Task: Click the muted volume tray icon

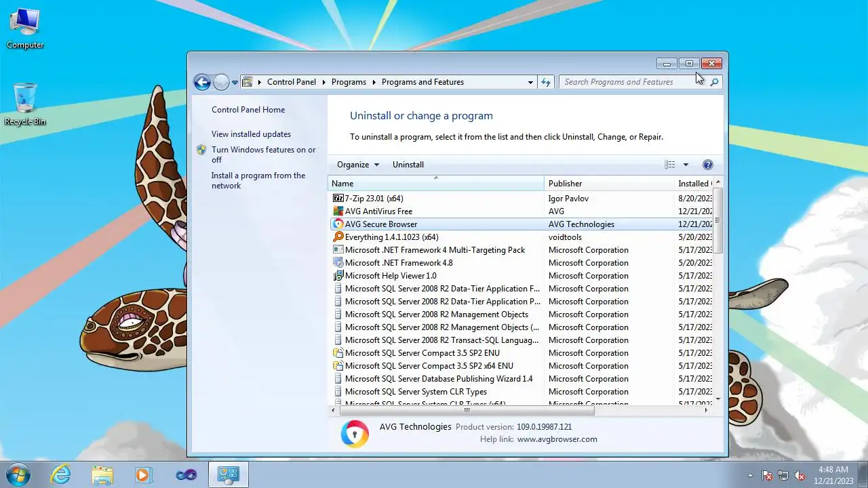Action: pos(800,475)
